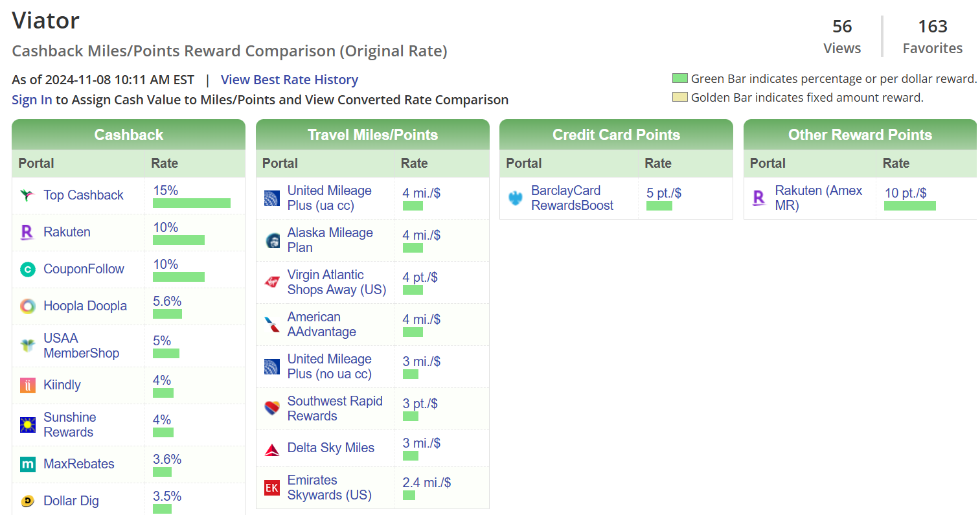Open View Best Rate History
The width and height of the screenshot is (980, 515).
(x=290, y=79)
